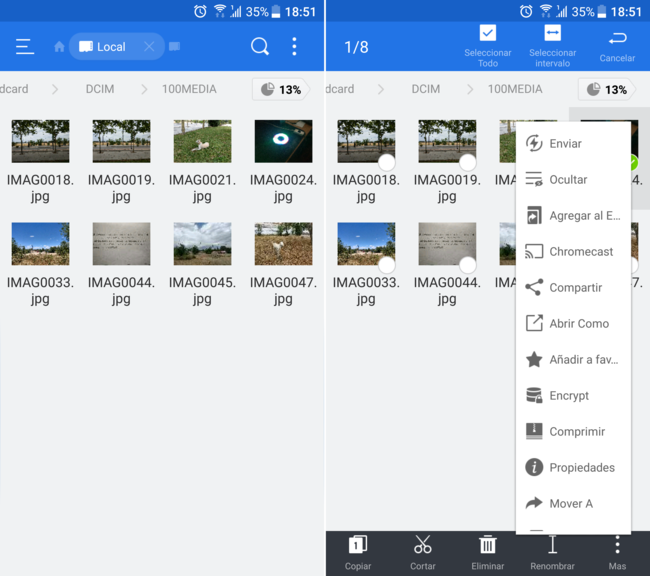Screen dimensions: 650x576
Task: Tap the 13% storage usage indicator in left panel
Action: [280, 89]
